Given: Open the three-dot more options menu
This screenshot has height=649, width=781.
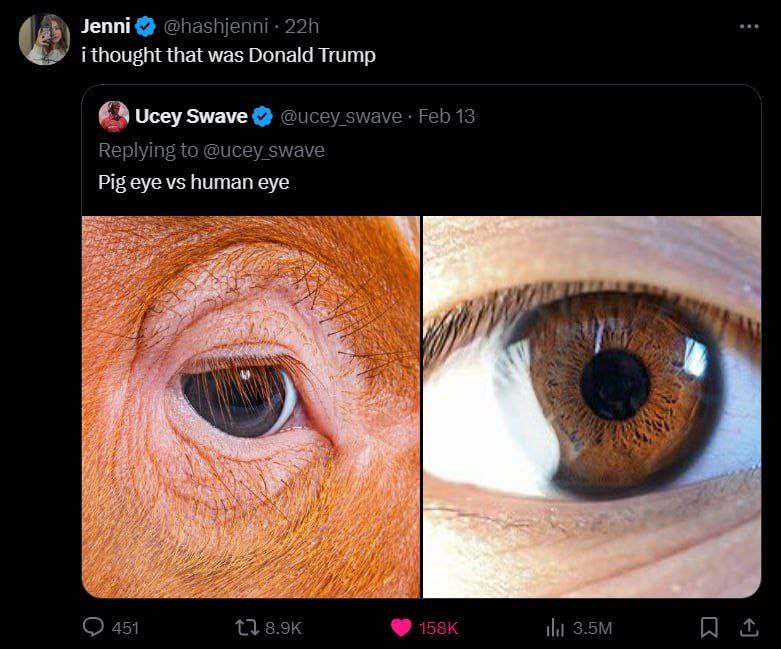Looking at the screenshot, I should (749, 26).
